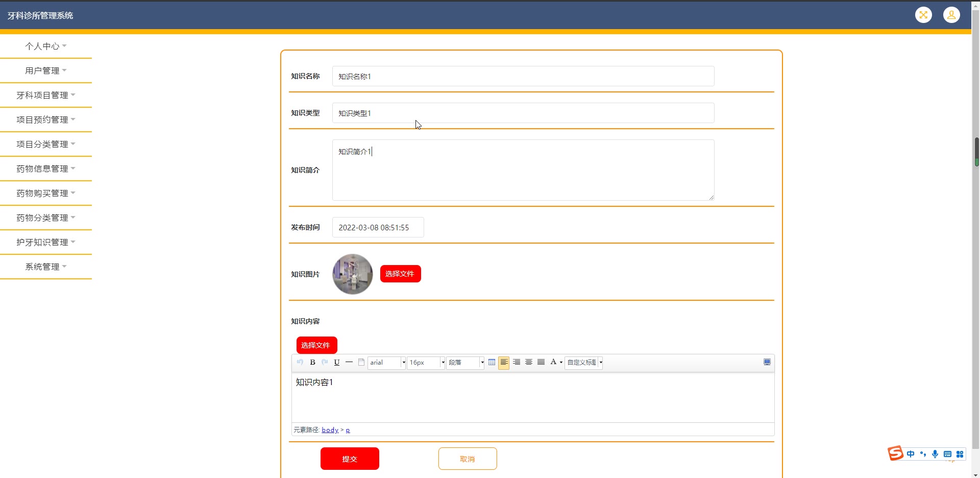Screen dimensions: 980x478
Task: Insert a horizontal rule in editor
Action: (x=349, y=363)
